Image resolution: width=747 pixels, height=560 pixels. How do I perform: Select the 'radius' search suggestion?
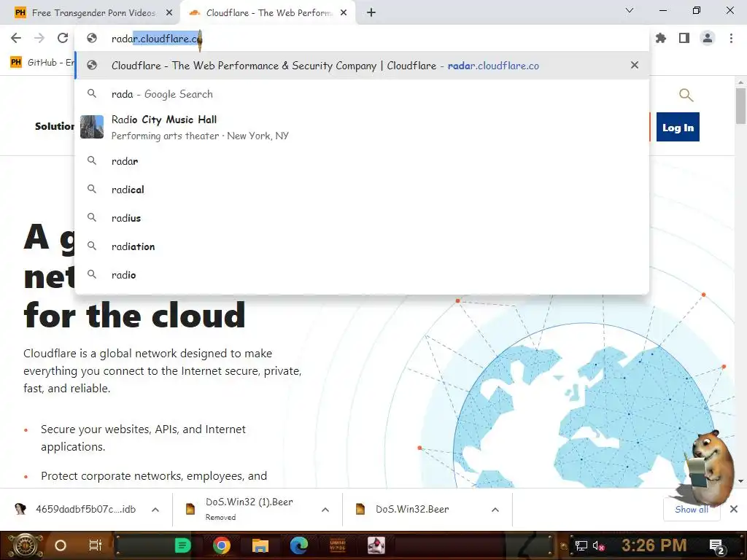tap(362, 218)
